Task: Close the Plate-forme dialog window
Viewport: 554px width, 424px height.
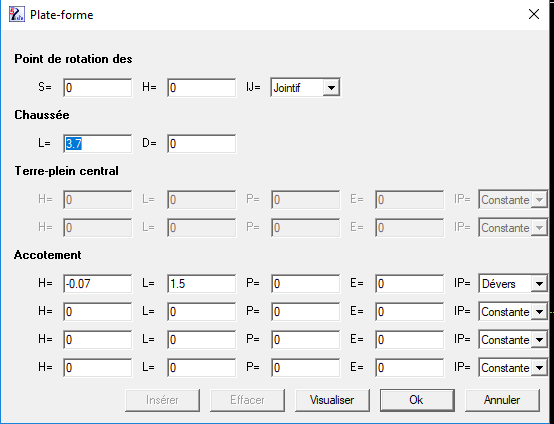Action: click(534, 14)
